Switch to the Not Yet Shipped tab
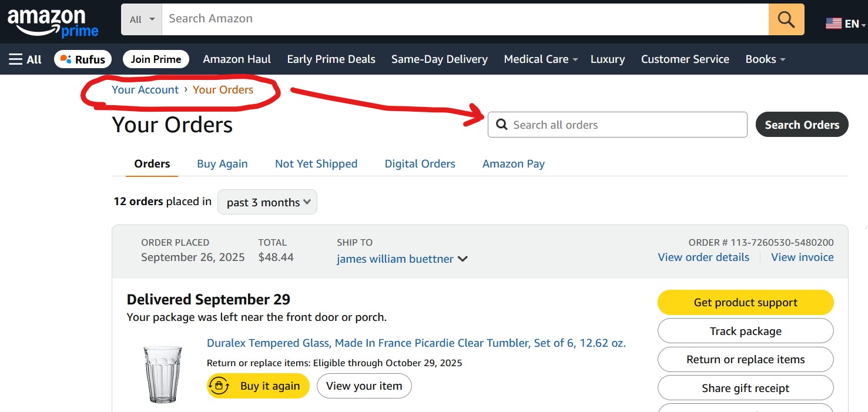 click(316, 164)
